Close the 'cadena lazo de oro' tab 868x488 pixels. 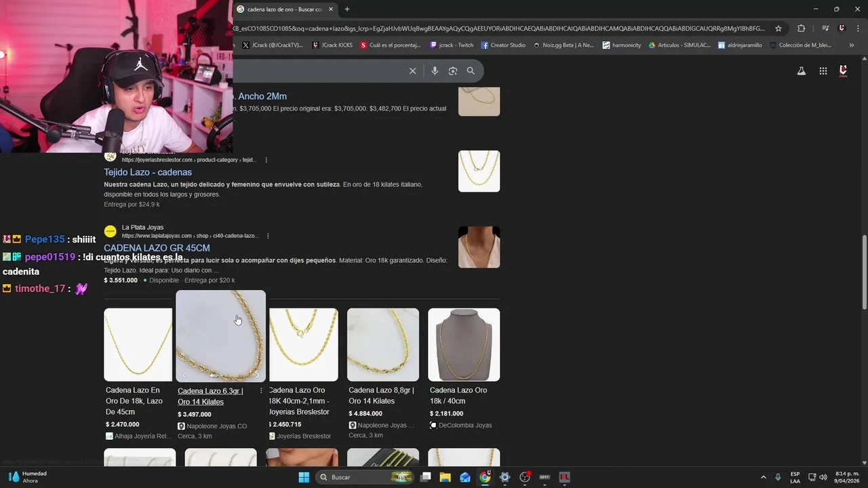pos(330,9)
